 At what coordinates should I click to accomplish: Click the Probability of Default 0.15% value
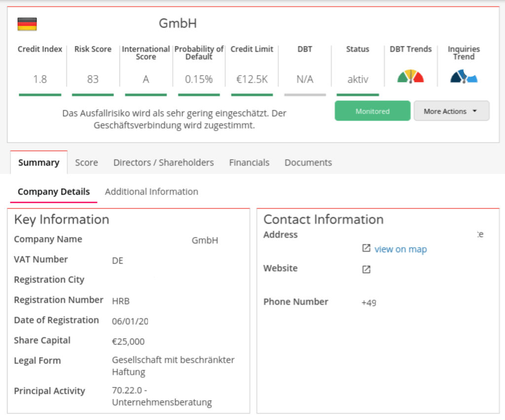[199, 79]
